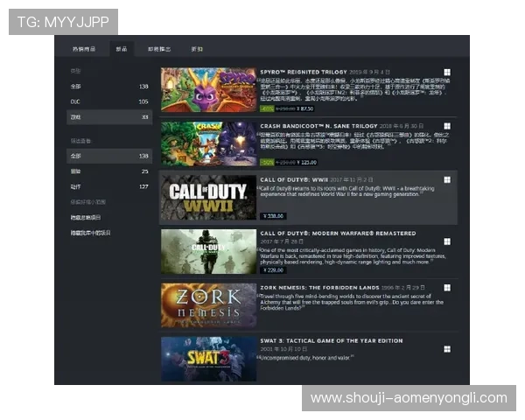This screenshot has width=525, height=420.
Task: Click the green discount badge on Spyro
Action: click(267, 109)
